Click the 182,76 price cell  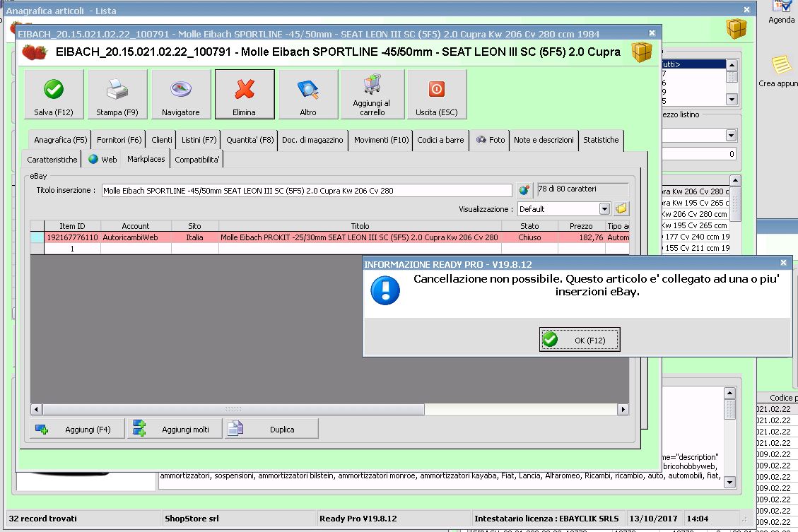click(x=581, y=237)
